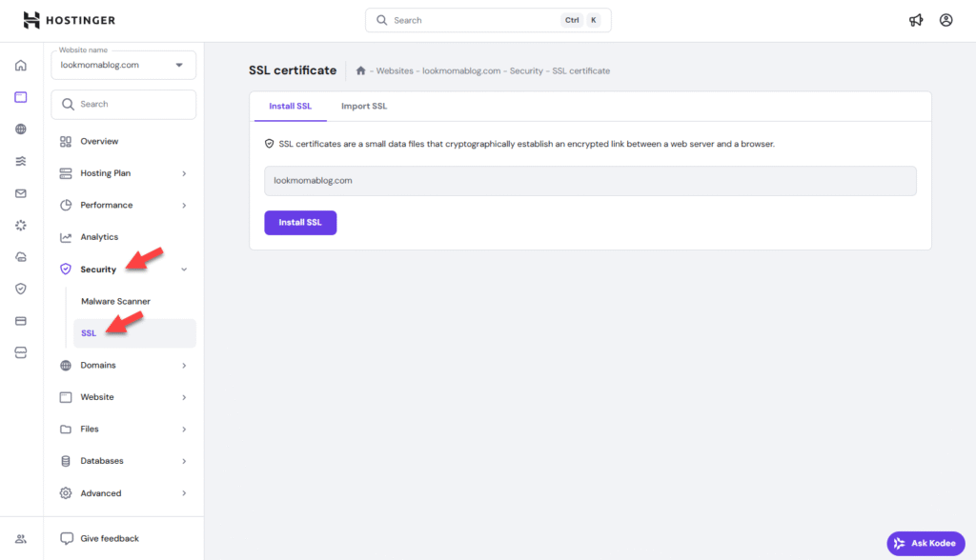Expand the Advanced menu section
This screenshot has width=976, height=560.
click(x=123, y=493)
